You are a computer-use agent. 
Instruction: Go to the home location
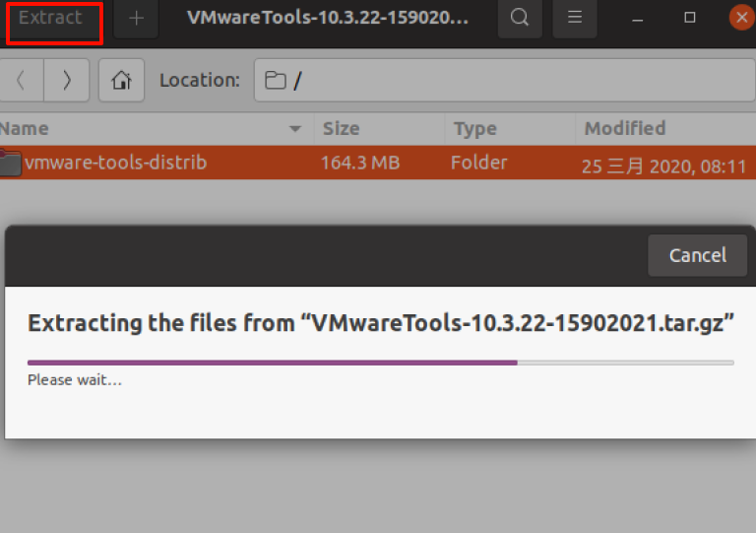(x=121, y=81)
